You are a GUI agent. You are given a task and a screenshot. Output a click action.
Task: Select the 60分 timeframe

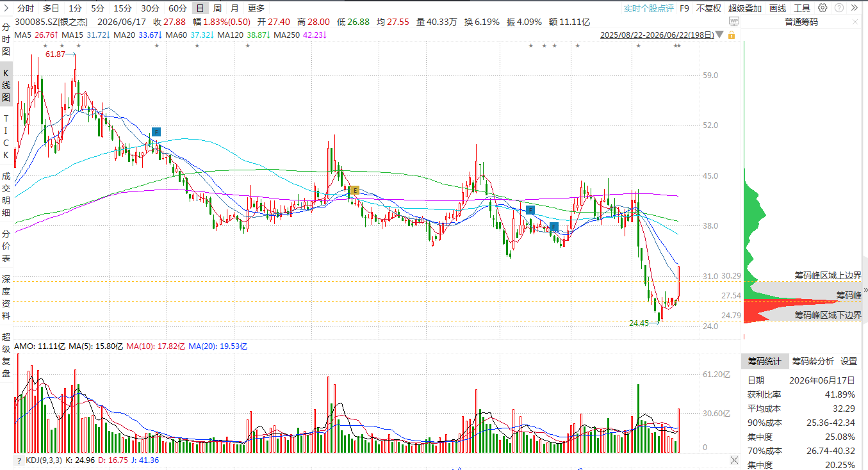[x=177, y=8]
